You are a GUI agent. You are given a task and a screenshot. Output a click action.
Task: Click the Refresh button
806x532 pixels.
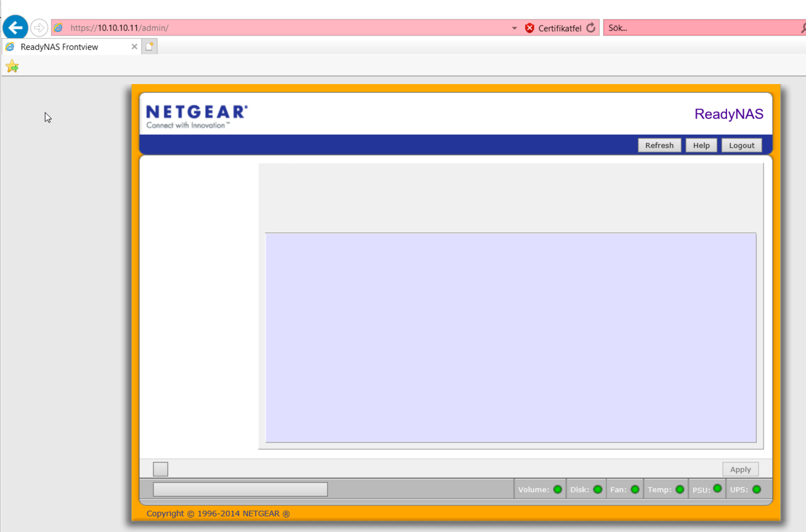[x=659, y=145]
